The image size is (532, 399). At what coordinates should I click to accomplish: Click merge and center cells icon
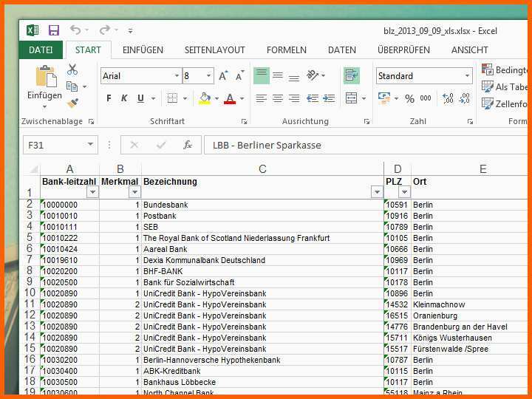(351, 98)
